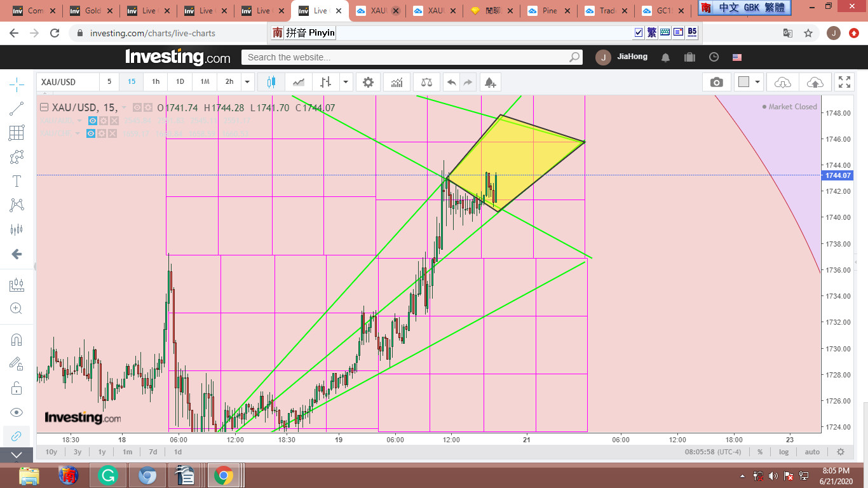The height and width of the screenshot is (488, 868).
Task: Toggle log scale on price axis
Action: [784, 452]
